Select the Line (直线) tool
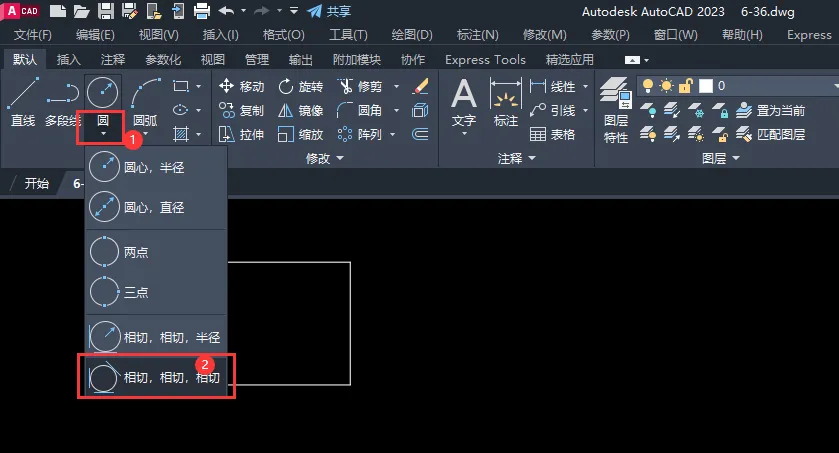Image resolution: width=839 pixels, height=453 pixels. 24,102
